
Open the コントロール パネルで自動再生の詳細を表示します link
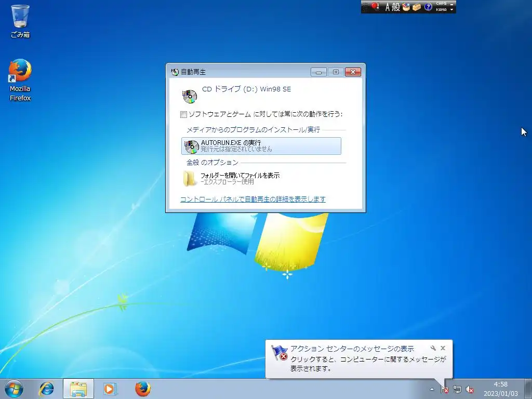[x=253, y=199]
